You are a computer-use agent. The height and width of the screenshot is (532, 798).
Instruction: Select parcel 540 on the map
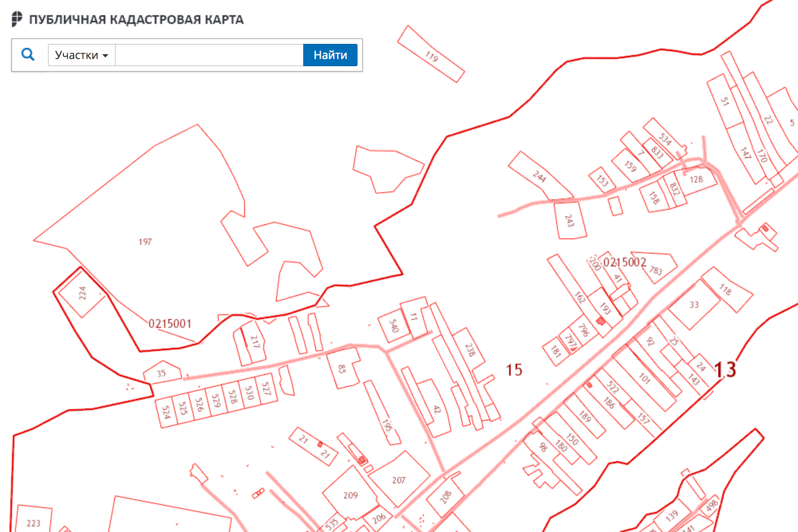[394, 326]
